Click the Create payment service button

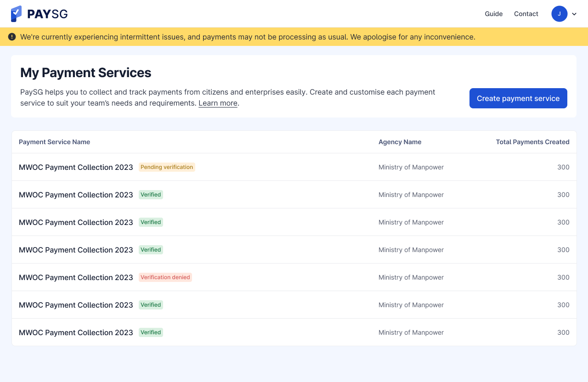click(x=518, y=98)
